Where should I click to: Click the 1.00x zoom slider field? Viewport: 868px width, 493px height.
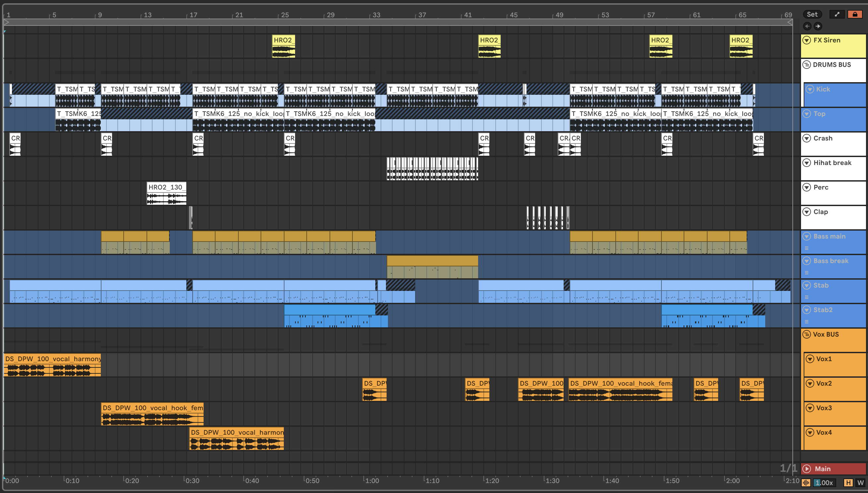click(824, 482)
